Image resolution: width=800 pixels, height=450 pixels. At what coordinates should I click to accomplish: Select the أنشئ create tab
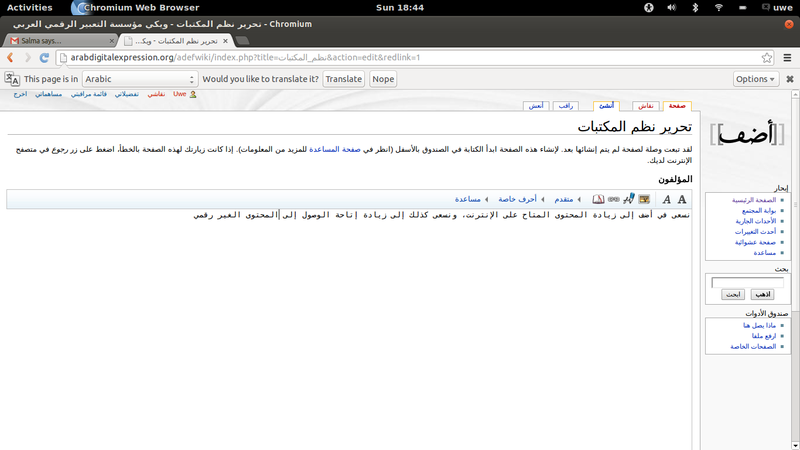(607, 106)
